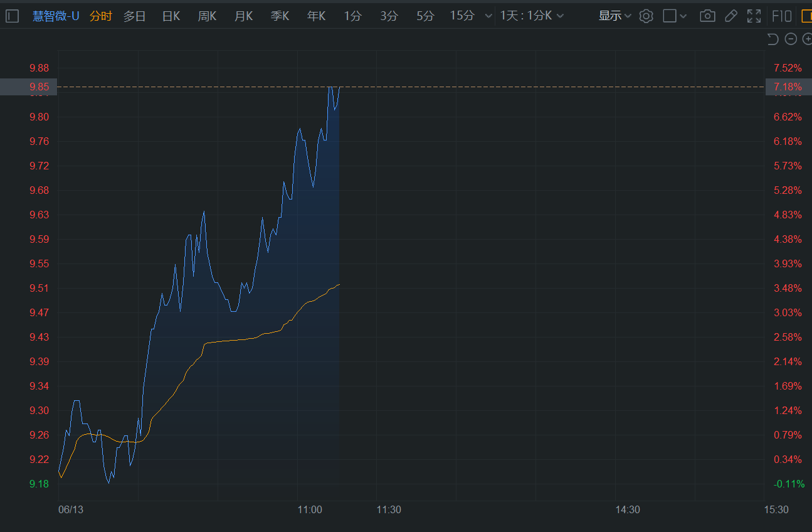Viewport: 812px width, 532px height.
Task: Select the square layout icon
Action: point(670,16)
